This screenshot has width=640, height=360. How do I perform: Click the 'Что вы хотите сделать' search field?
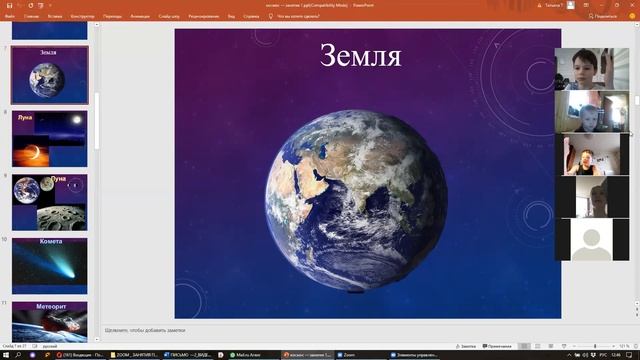[x=298, y=16]
